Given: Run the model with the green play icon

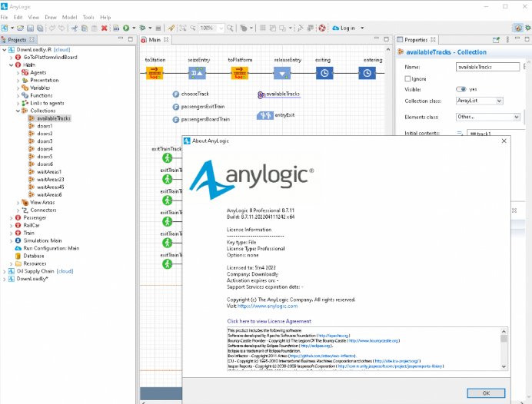Looking at the screenshot, I should 126,28.
